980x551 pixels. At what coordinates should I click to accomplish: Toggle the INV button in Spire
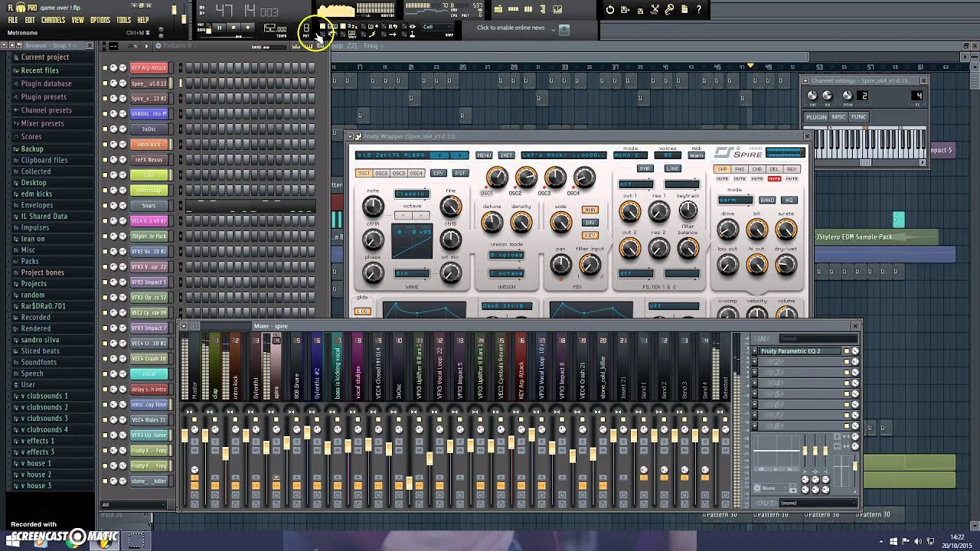(x=590, y=223)
